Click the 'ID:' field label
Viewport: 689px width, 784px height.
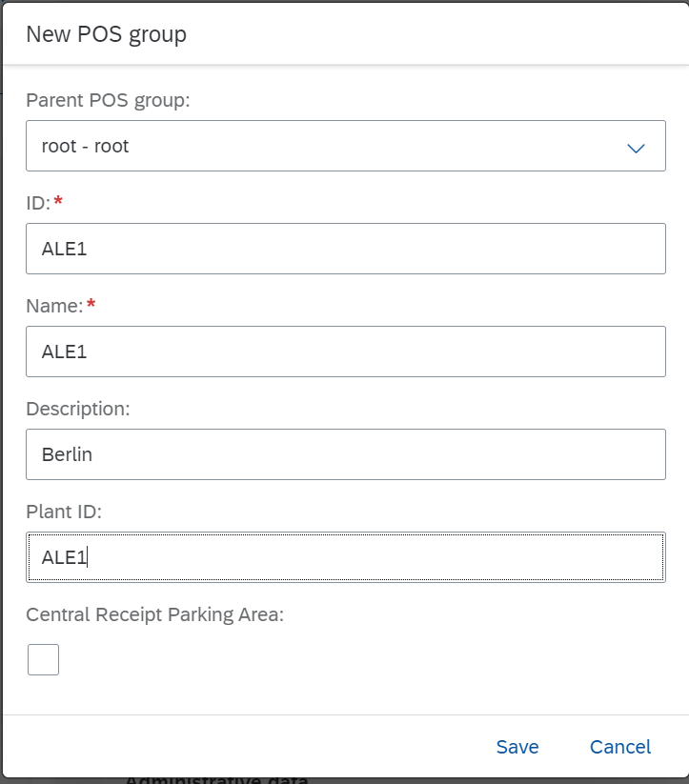point(38,203)
